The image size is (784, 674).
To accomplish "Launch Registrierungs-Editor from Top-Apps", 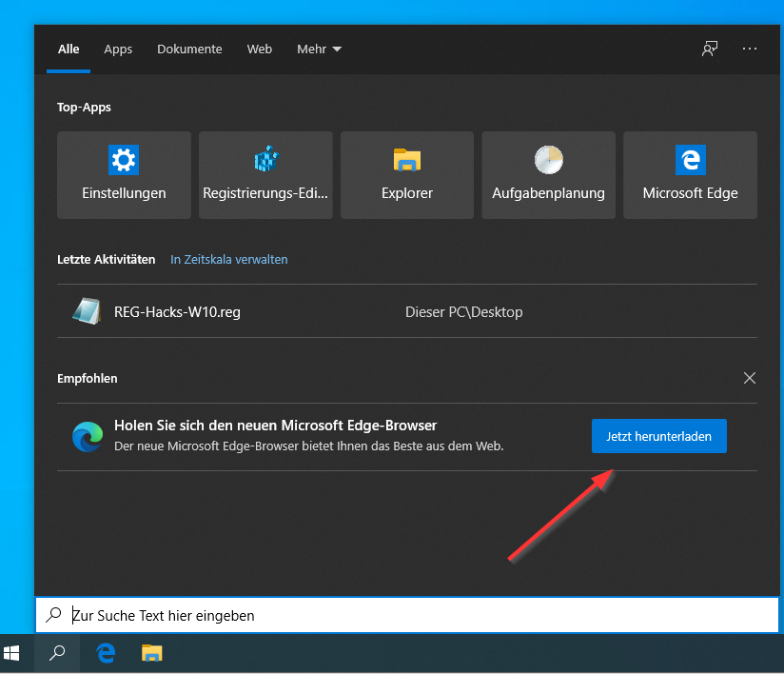I will (265, 174).
